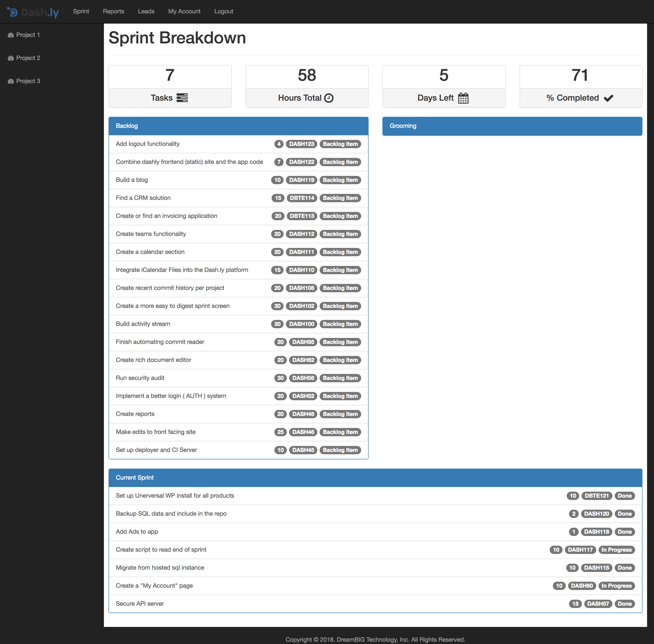Click the DASH110 badge
The width and height of the screenshot is (654, 644).
click(302, 270)
